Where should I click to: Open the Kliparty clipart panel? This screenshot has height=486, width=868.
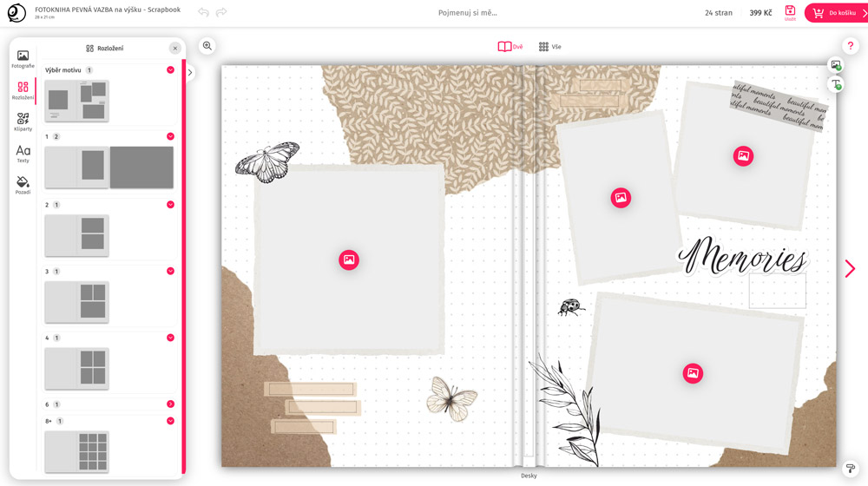pos(23,122)
